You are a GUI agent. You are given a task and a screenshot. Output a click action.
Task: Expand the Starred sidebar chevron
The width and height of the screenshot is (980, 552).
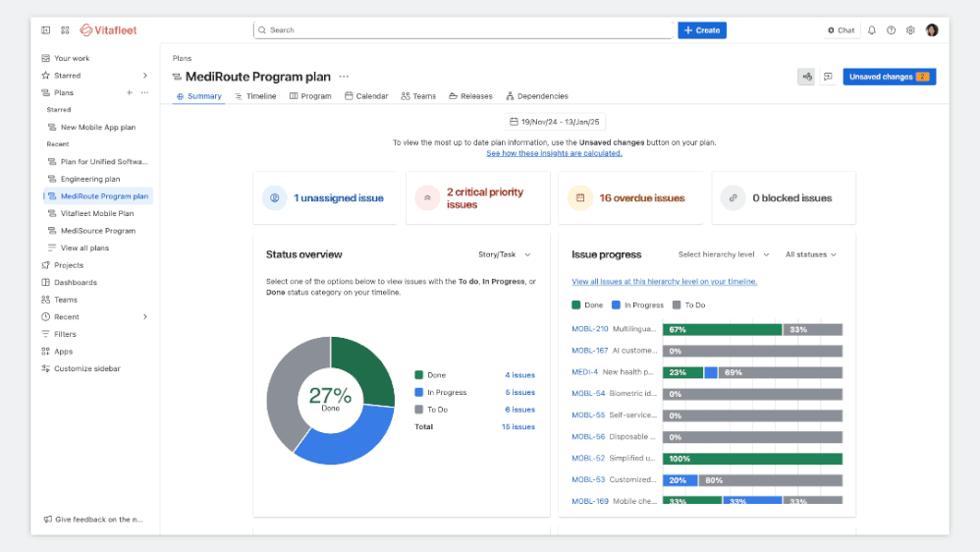point(145,76)
